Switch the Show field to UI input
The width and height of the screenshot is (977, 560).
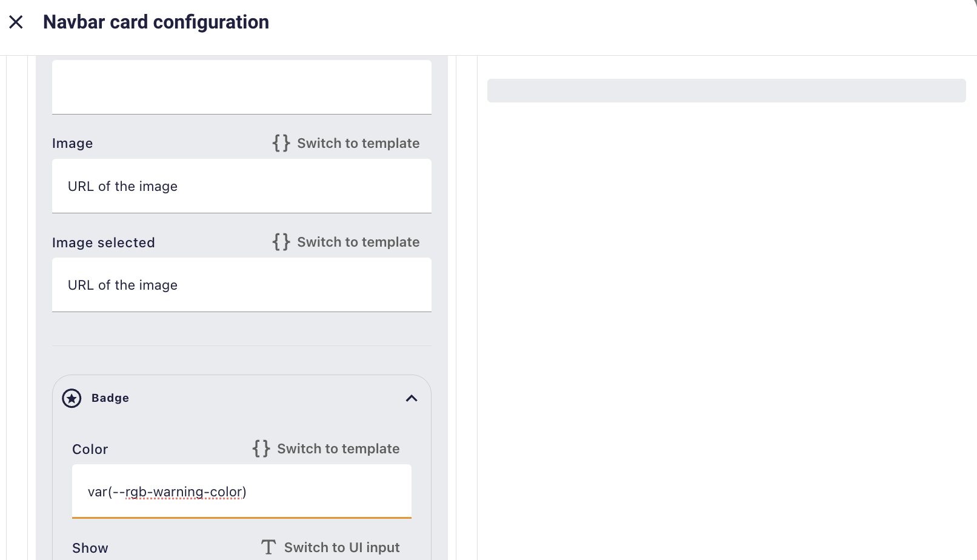coord(342,547)
